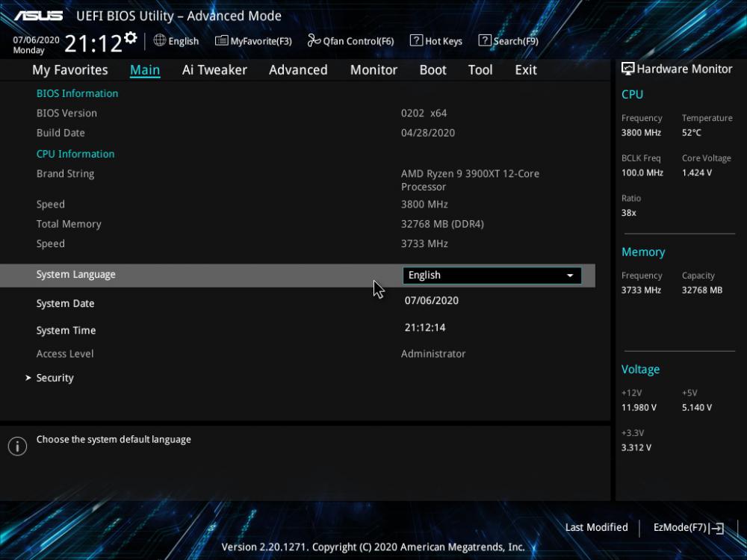
Task: Click the BIOS version value 0202 x64
Action: click(424, 113)
